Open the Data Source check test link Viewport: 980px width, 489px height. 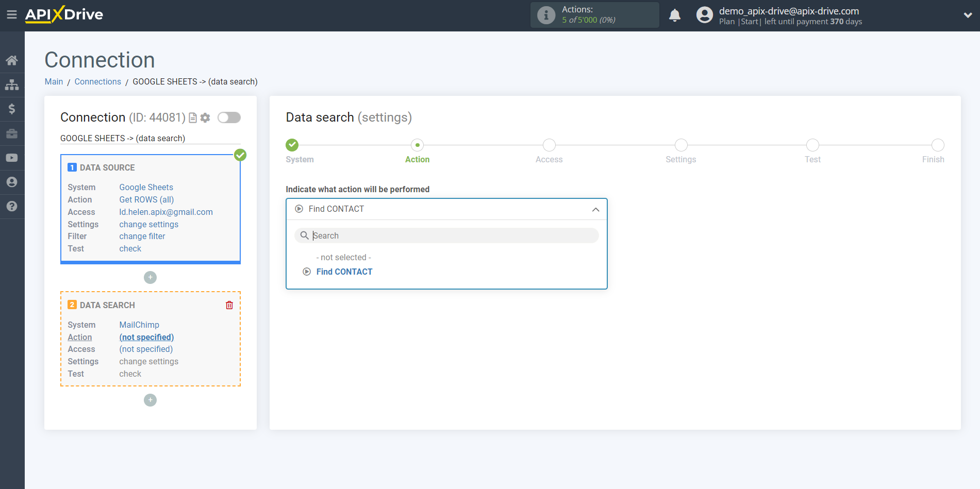coord(130,248)
